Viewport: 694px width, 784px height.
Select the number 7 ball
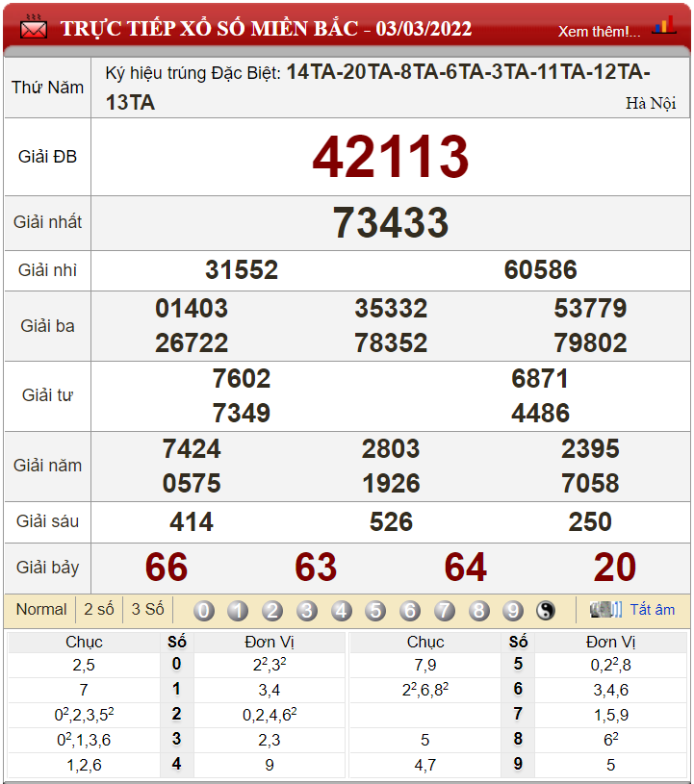(x=445, y=610)
